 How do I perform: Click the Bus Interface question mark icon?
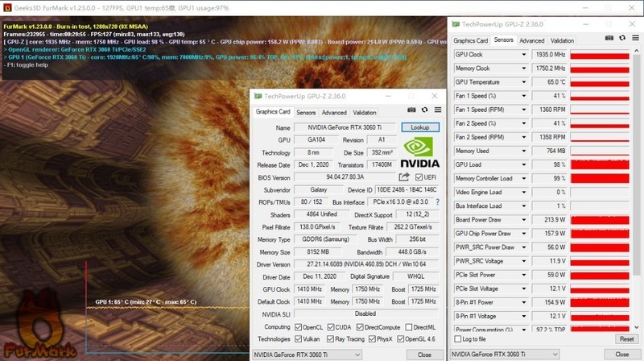437,202
